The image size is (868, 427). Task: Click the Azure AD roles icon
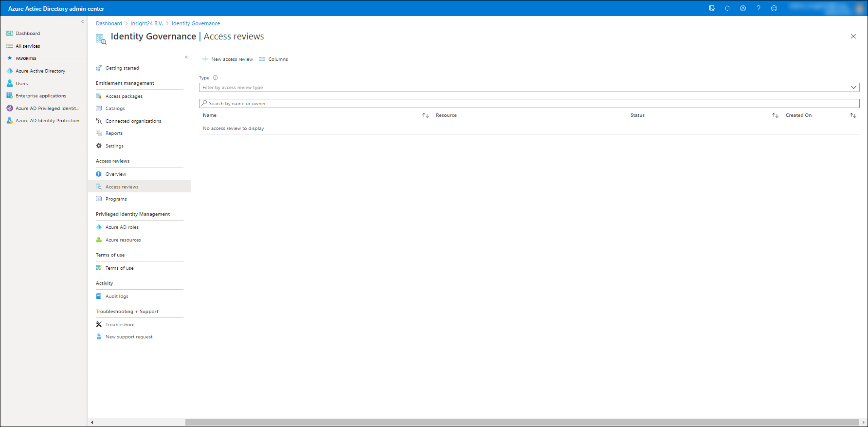99,227
